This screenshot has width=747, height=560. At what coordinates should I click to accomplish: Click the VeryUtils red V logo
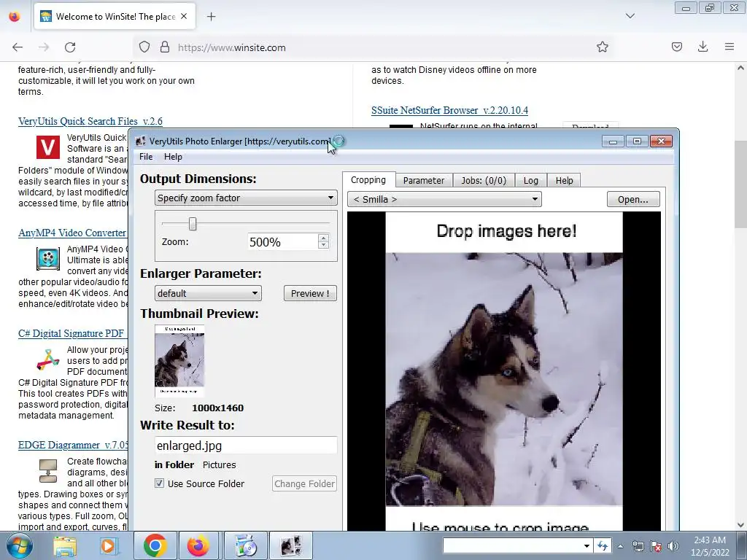tap(48, 147)
